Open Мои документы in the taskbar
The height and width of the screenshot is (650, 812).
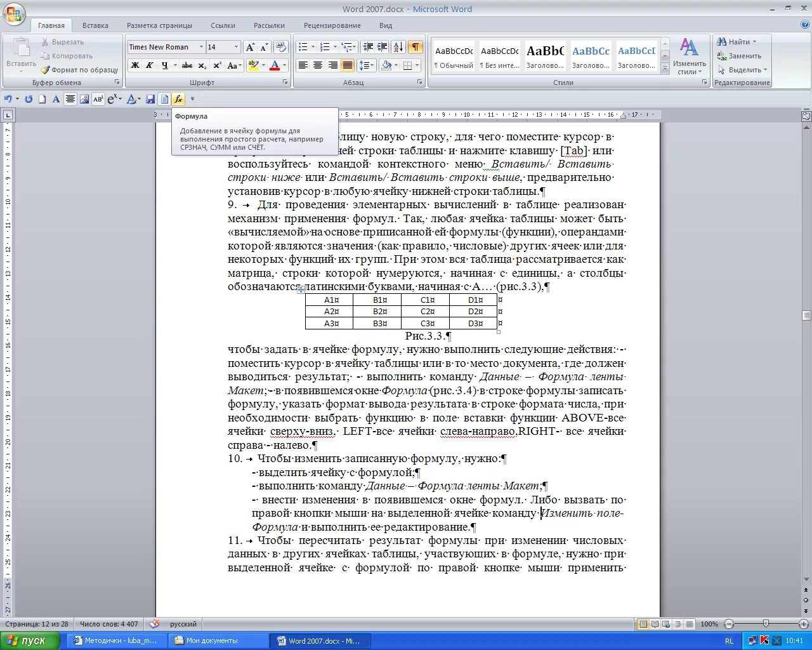(218, 640)
